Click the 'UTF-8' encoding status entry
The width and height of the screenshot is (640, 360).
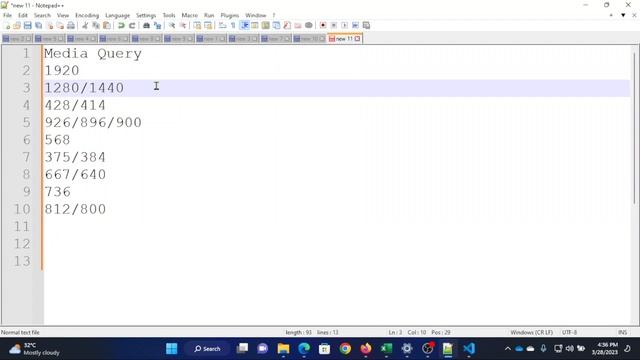(569, 333)
